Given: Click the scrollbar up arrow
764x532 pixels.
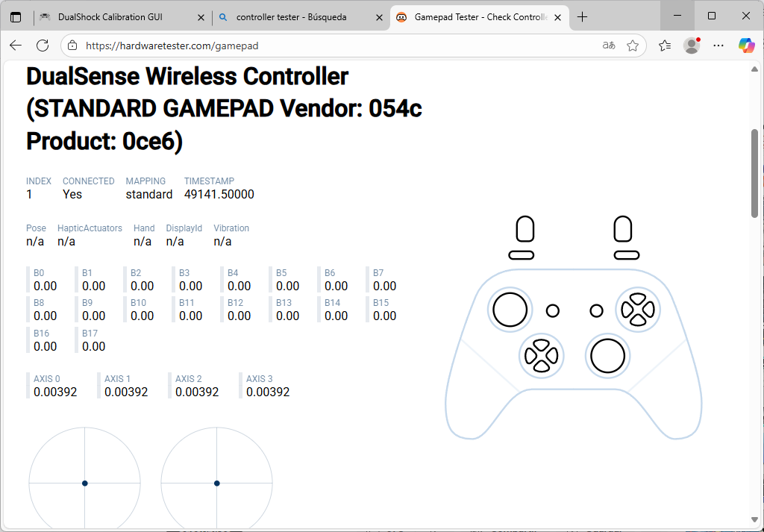Looking at the screenshot, I should (x=755, y=69).
